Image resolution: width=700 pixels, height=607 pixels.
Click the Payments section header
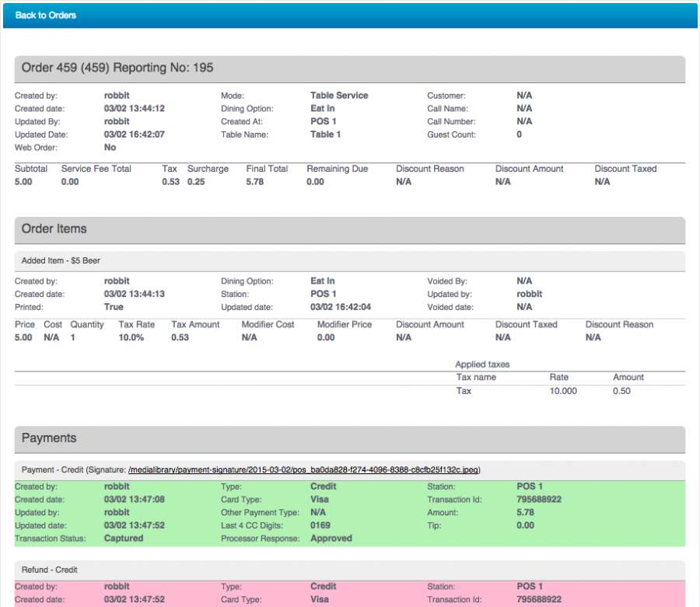[49, 438]
